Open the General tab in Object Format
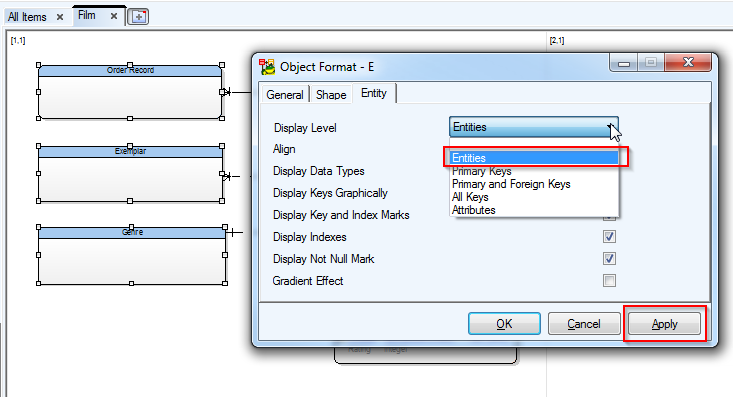733x397 pixels. [285, 94]
